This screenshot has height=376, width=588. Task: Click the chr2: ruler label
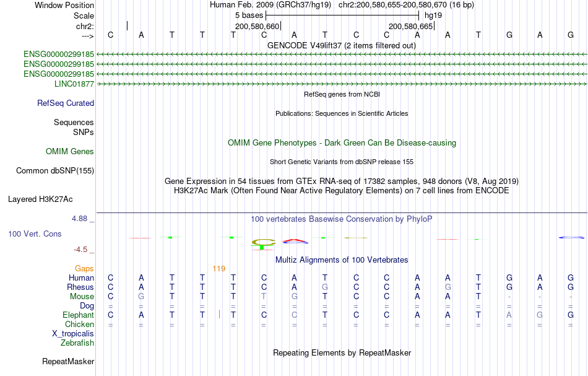(85, 26)
